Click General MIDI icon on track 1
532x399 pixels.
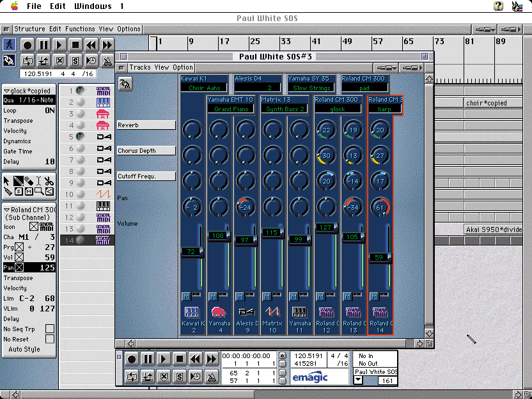point(103,91)
